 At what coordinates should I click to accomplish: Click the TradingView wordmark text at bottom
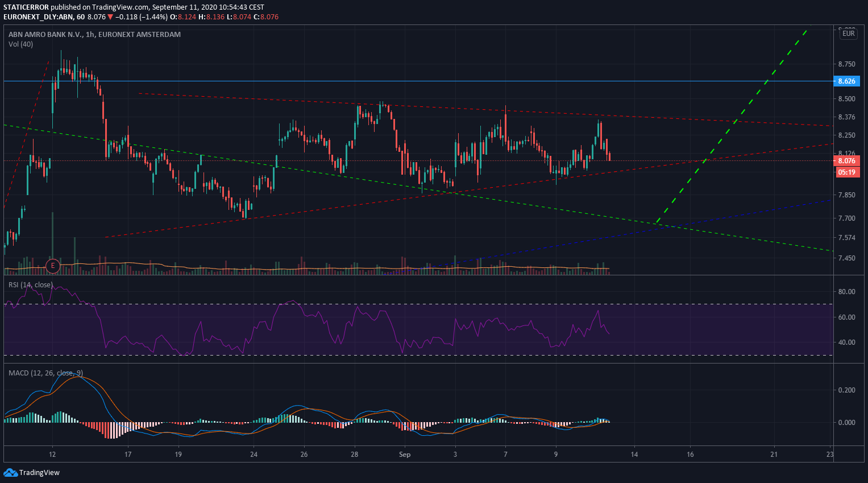coord(39,473)
